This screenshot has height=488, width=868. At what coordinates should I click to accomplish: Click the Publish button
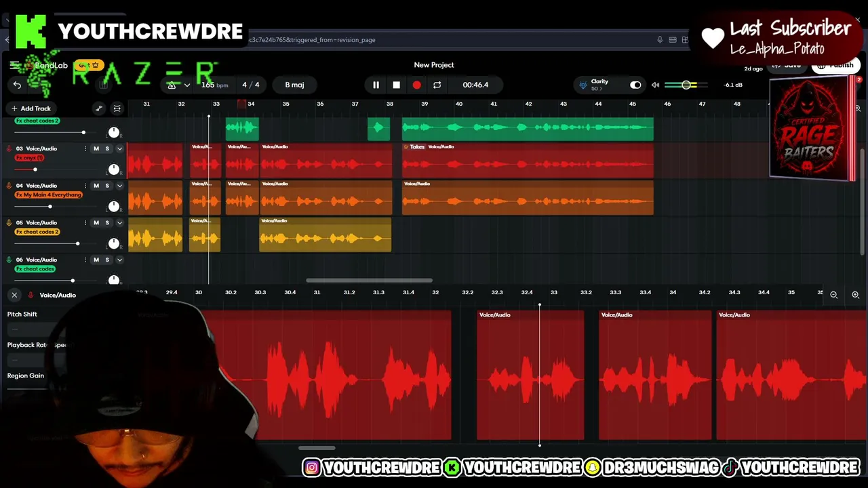[x=835, y=65]
